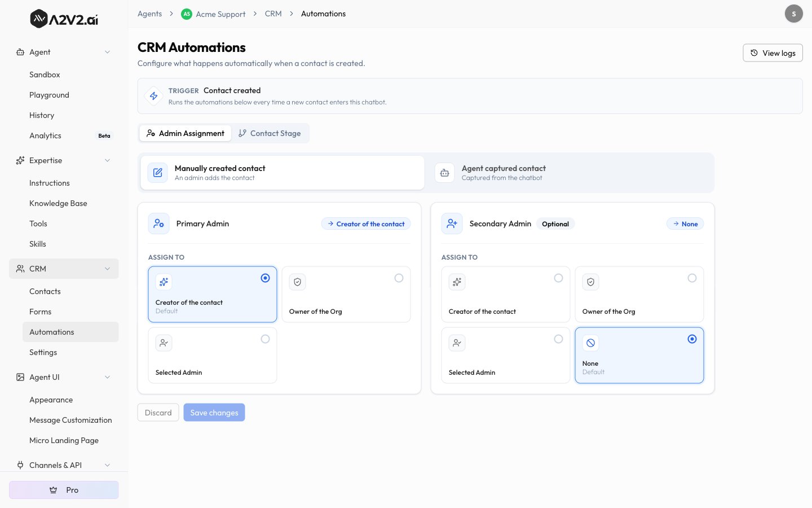Open the History page

click(x=70, y=115)
